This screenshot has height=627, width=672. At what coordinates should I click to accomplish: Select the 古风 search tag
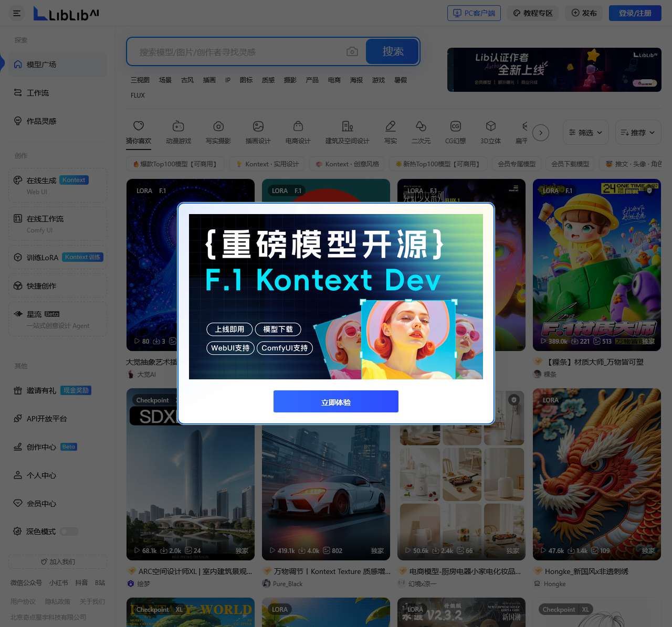[x=187, y=80]
